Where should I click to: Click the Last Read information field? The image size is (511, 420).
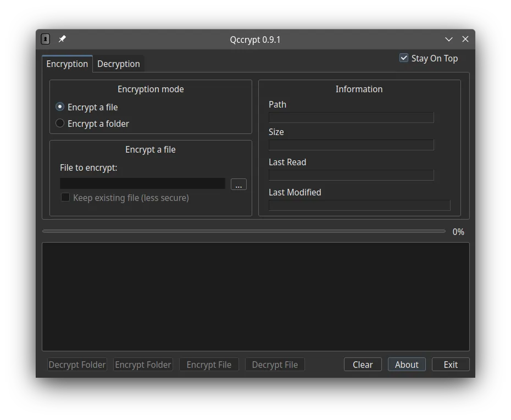click(x=351, y=175)
